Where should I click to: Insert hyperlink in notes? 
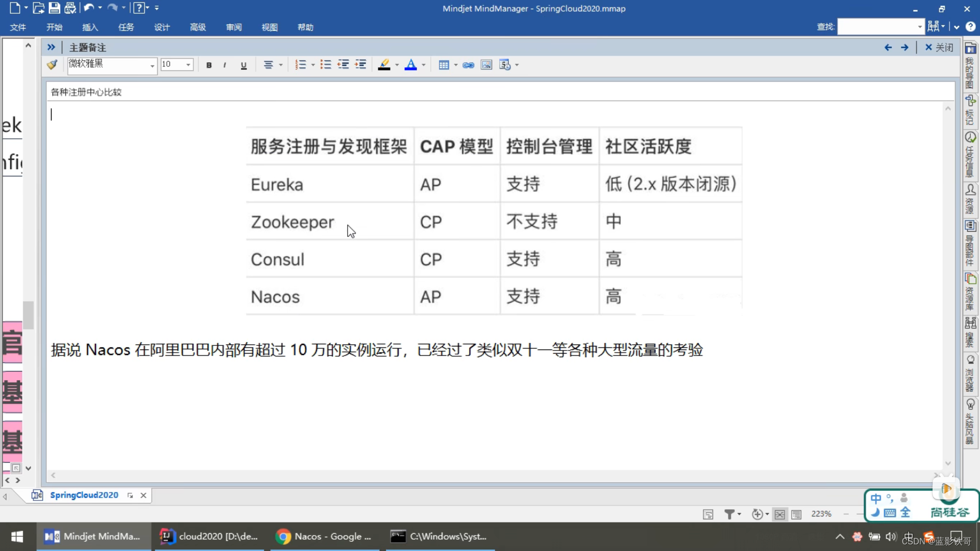tap(468, 65)
